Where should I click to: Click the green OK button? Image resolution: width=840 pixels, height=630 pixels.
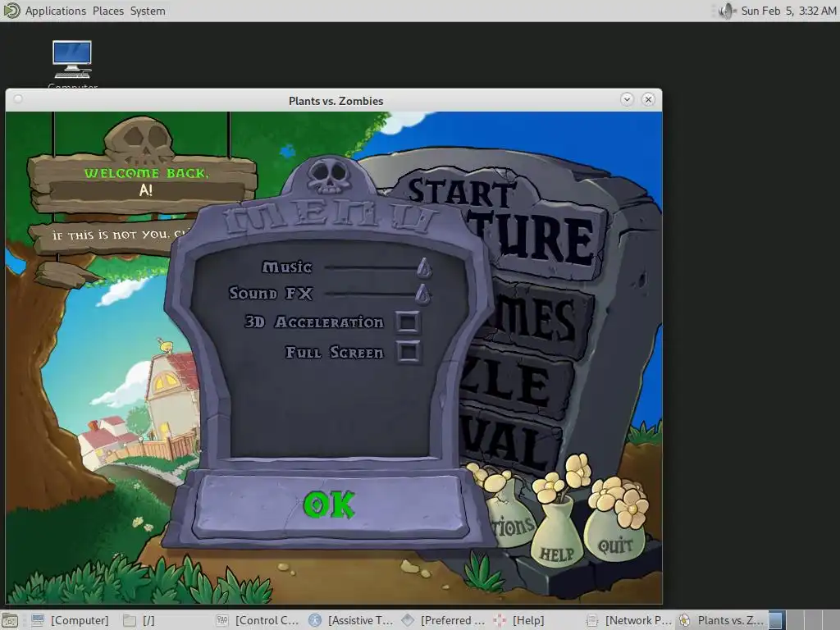tap(329, 504)
